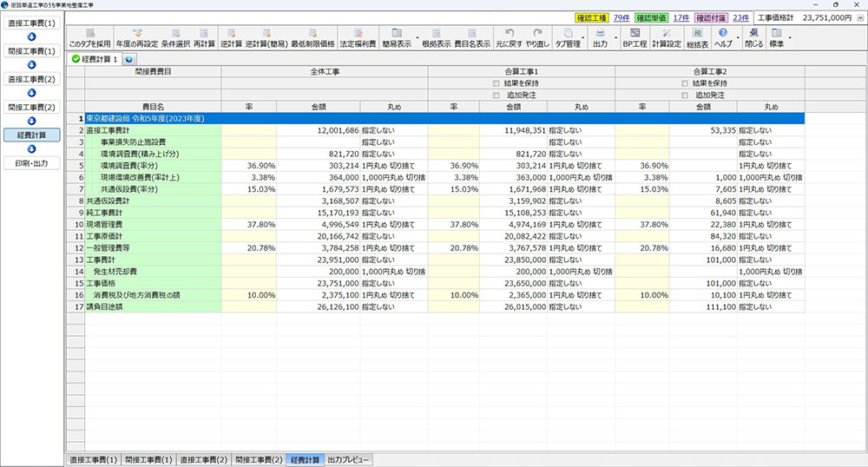Select the 直接工事費(1) bottom tab
The height and width of the screenshot is (467, 868).
[93, 459]
